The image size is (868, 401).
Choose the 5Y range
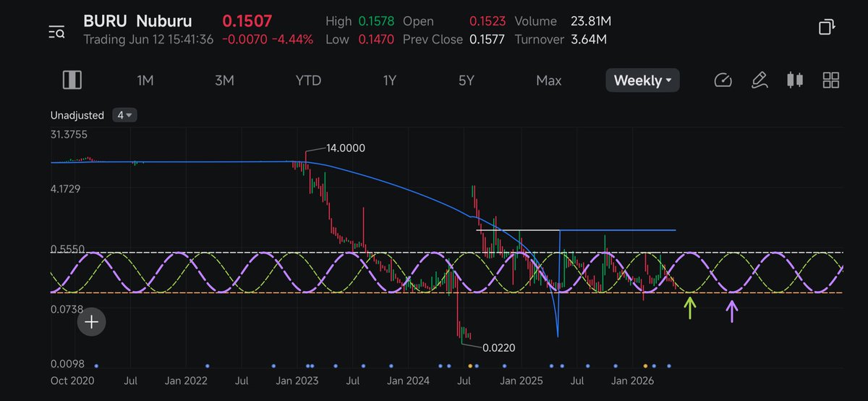pyautogui.click(x=466, y=80)
